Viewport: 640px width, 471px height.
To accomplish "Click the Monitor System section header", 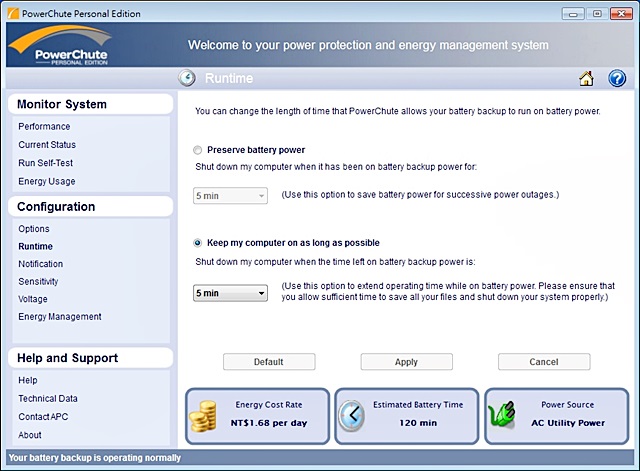I will pos(91,104).
